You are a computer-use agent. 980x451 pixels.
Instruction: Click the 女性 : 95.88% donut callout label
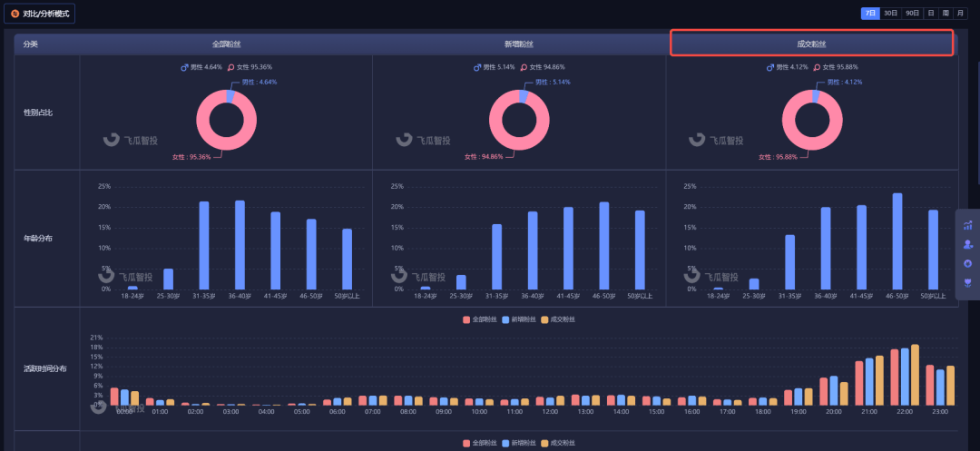click(778, 157)
